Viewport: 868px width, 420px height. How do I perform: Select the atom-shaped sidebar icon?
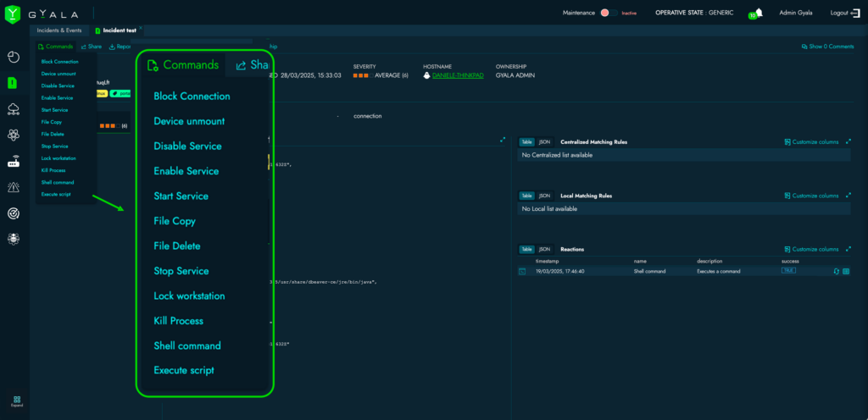click(x=13, y=135)
